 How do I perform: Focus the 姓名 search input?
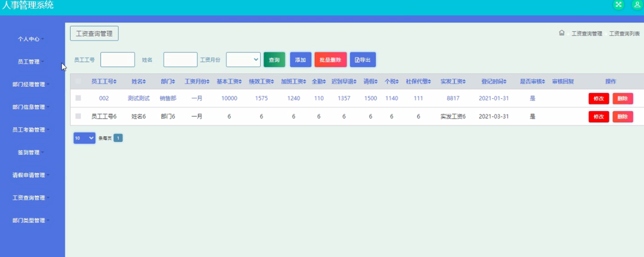tap(180, 60)
